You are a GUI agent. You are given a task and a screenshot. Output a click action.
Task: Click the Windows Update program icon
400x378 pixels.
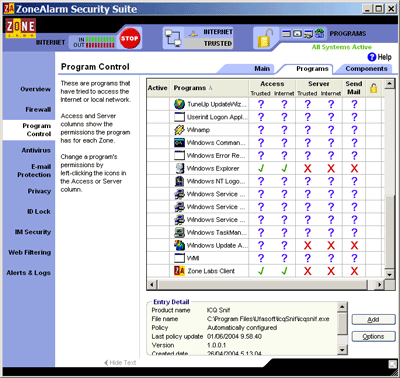tap(179, 245)
